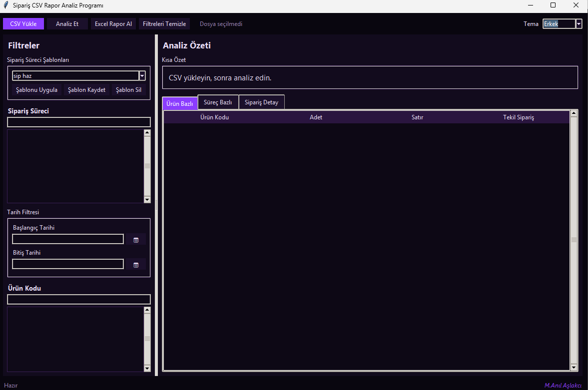This screenshot has height=390, width=588.
Task: Click the results table scrollbar thumb
Action: [x=574, y=240]
